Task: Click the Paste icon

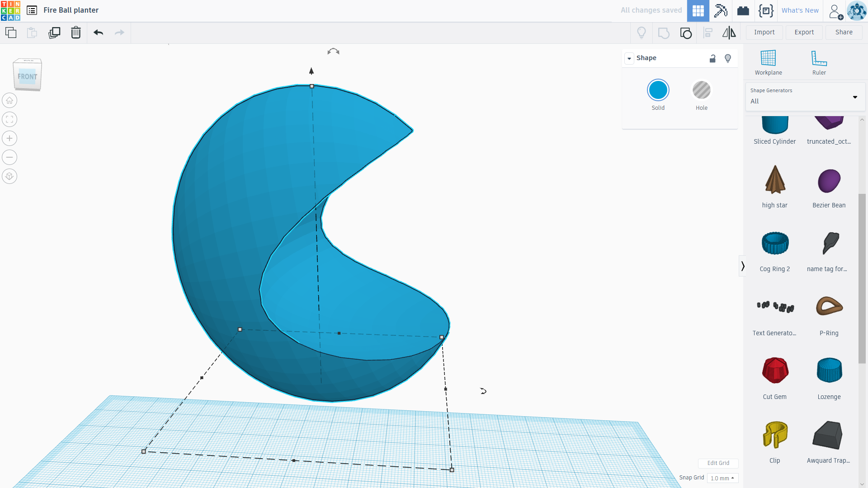Action: [x=32, y=33]
